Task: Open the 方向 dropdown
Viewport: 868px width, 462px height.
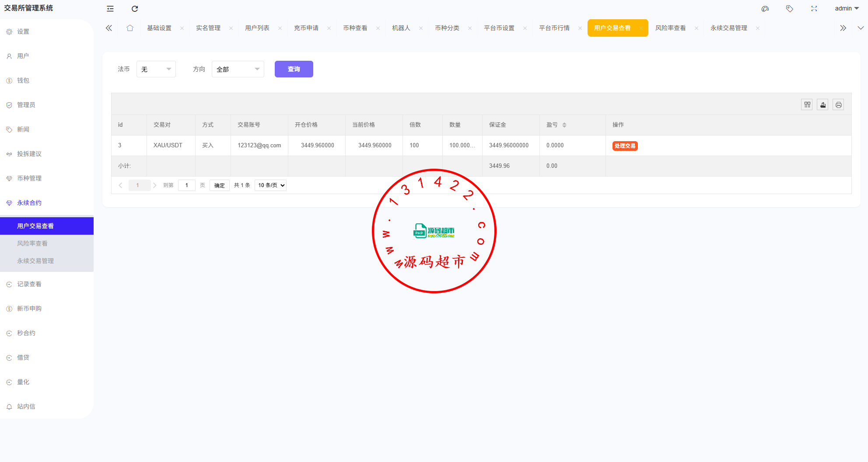Action: click(238, 69)
